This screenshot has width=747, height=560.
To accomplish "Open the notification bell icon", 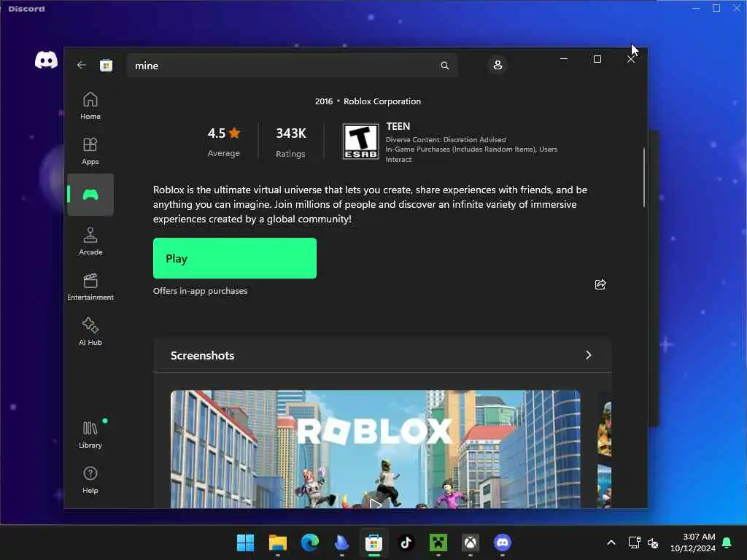I will [727, 542].
